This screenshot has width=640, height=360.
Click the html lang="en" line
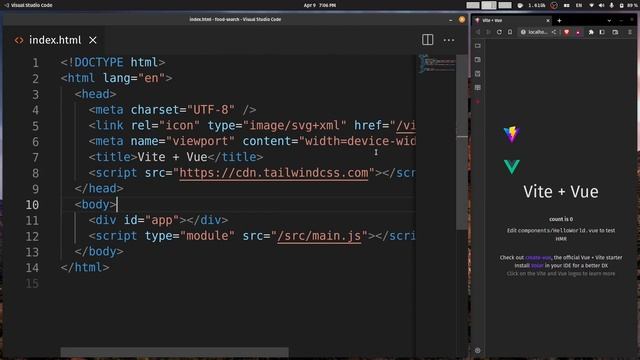coord(116,78)
